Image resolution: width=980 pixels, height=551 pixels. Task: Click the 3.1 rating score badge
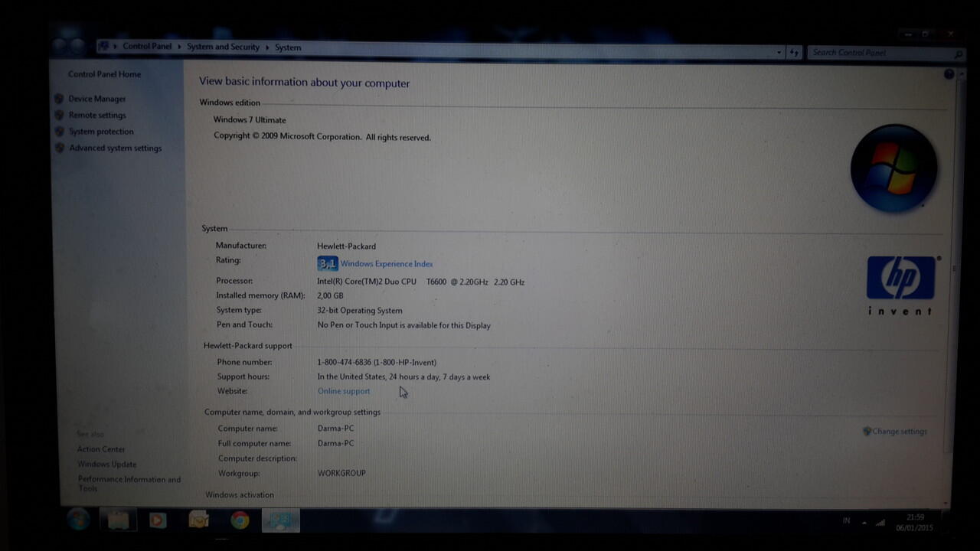point(328,264)
